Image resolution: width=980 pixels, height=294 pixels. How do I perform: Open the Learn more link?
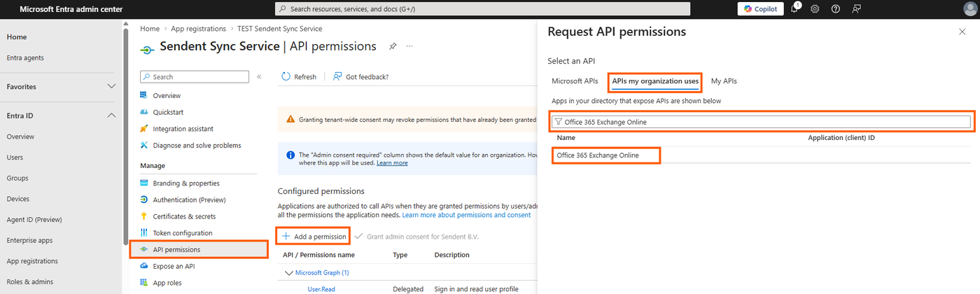coord(392,163)
